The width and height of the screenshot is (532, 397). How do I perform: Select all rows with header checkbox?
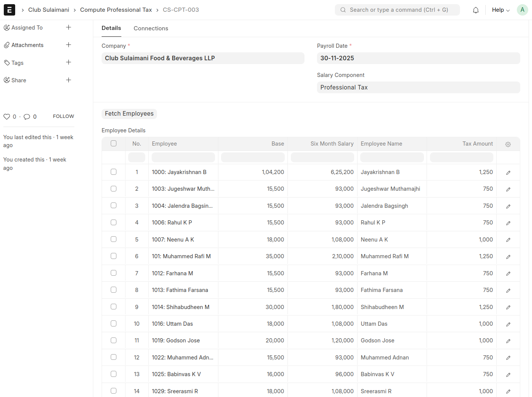click(x=113, y=143)
